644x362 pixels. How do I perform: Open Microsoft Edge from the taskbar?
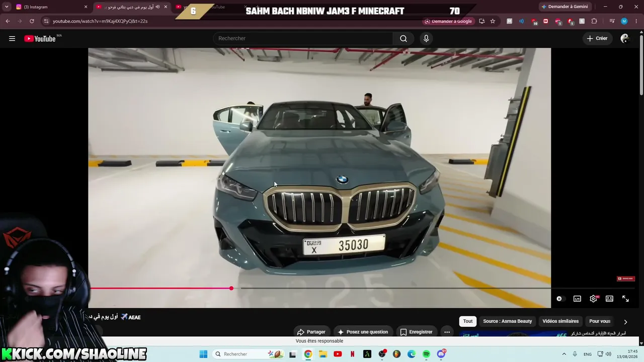[412, 354]
